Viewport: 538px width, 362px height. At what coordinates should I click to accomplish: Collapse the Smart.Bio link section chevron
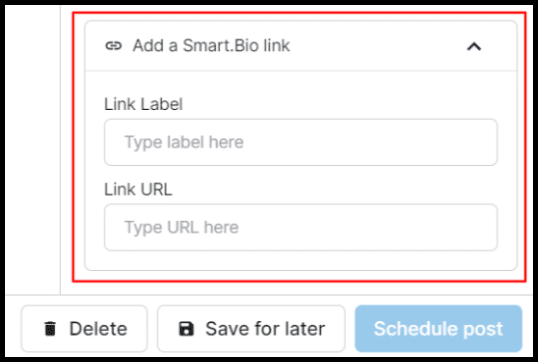coord(474,46)
